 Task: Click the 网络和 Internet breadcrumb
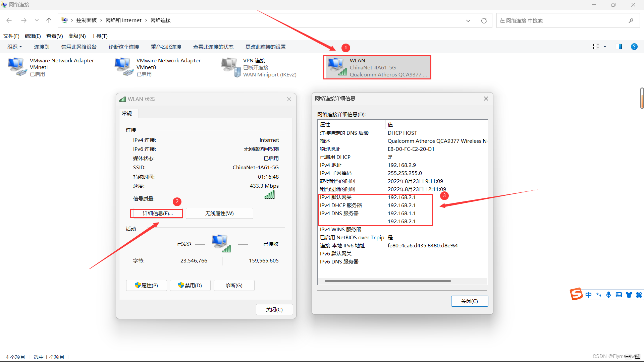pos(123,20)
